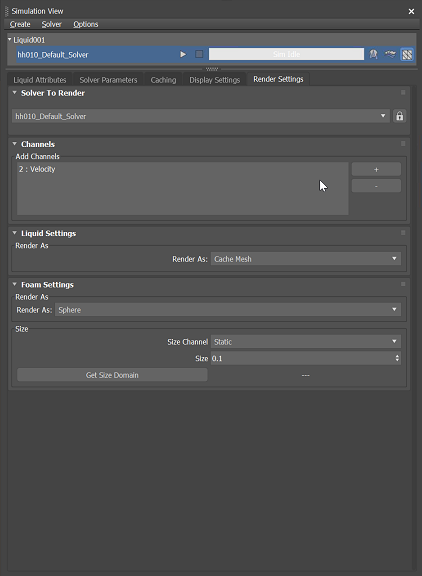Image resolution: width=422 pixels, height=576 pixels.
Task: Open the Render As Cache Mesh dropdown
Action: pyautogui.click(x=306, y=259)
